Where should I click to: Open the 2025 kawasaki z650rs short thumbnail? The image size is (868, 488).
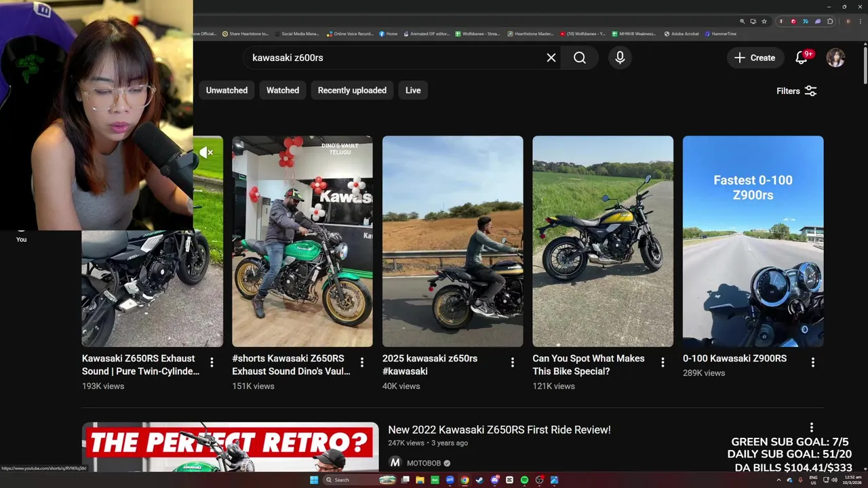(x=452, y=241)
